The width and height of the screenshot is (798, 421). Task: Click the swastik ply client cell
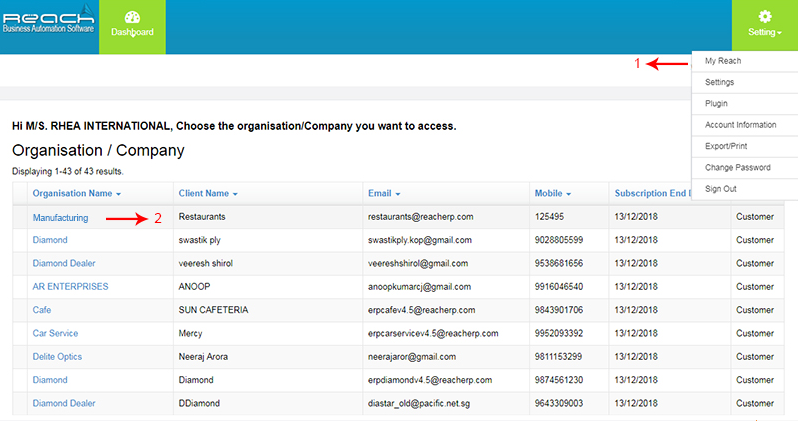[200, 240]
